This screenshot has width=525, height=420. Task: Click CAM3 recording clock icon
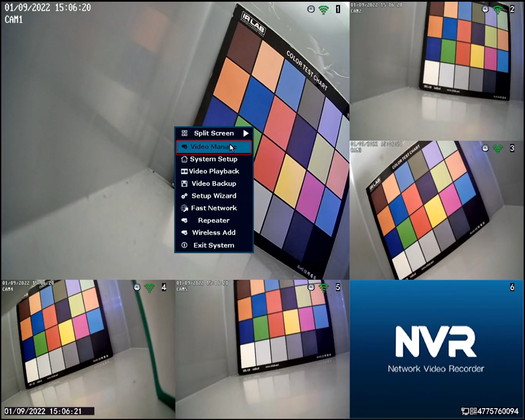coord(485,148)
